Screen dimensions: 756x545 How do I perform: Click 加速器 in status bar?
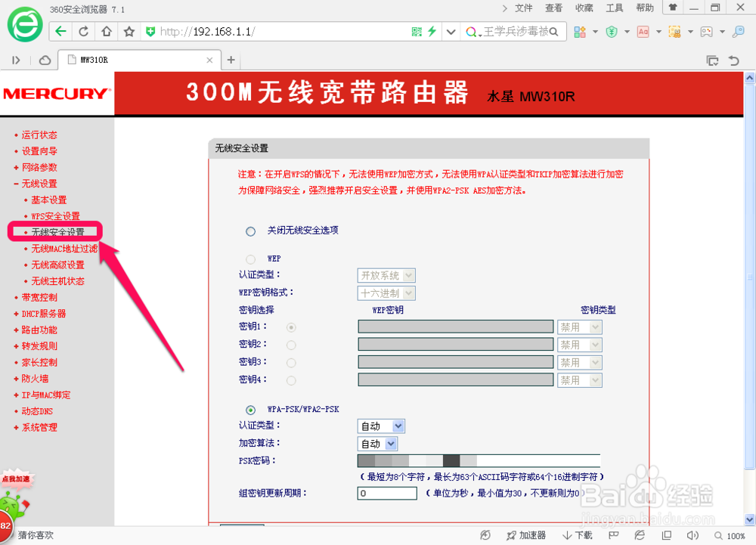[526, 535]
